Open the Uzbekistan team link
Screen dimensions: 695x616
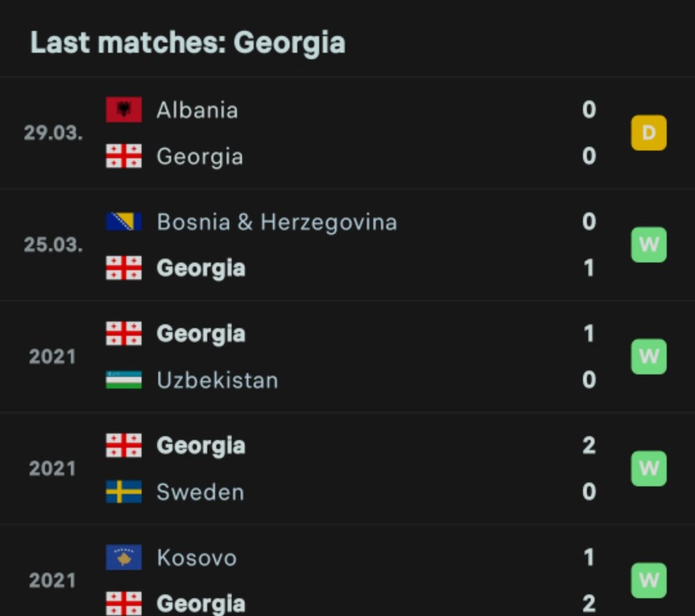click(217, 380)
